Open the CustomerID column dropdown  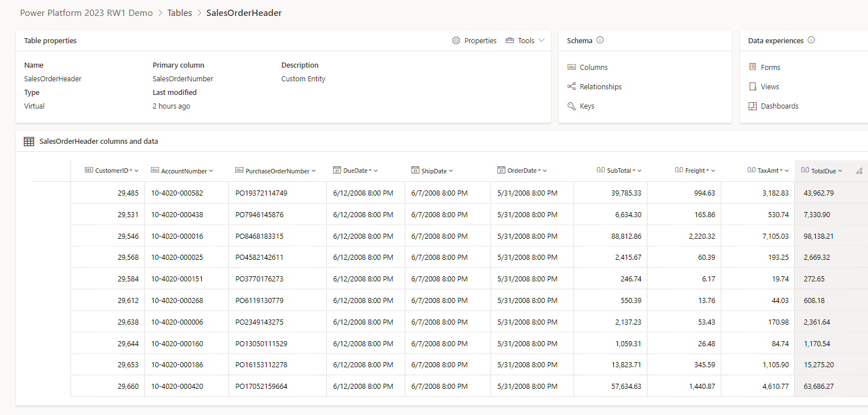[136, 171]
